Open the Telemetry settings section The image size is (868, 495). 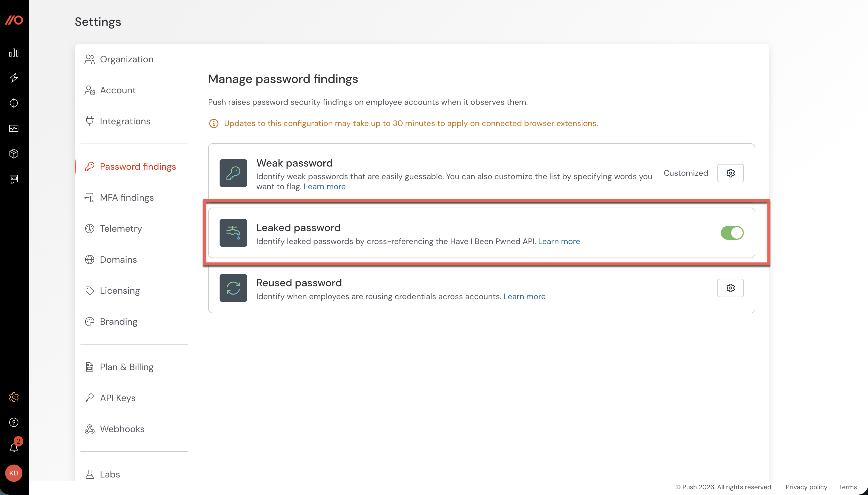pyautogui.click(x=121, y=229)
